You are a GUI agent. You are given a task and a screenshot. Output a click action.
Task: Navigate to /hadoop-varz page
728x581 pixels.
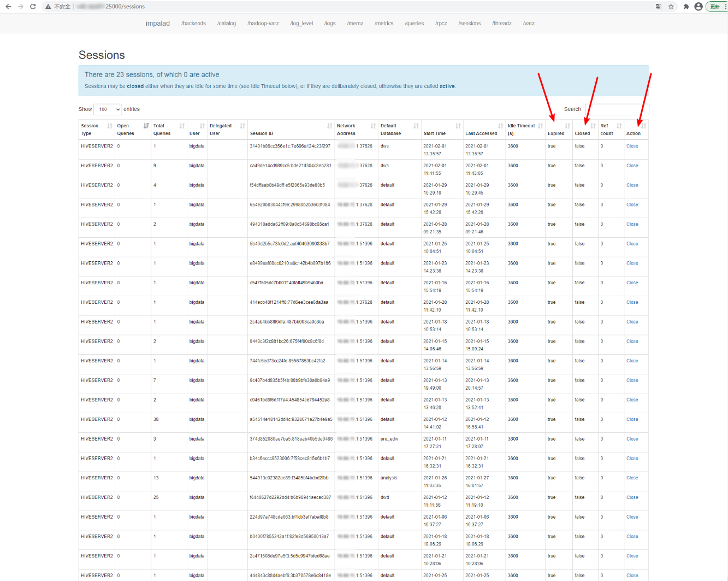[263, 24]
